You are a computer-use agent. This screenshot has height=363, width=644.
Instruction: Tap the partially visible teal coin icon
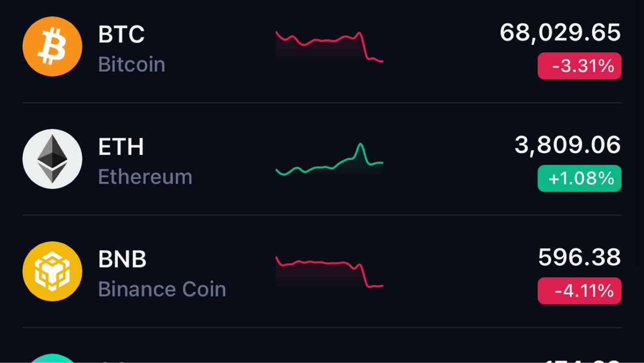point(52,359)
